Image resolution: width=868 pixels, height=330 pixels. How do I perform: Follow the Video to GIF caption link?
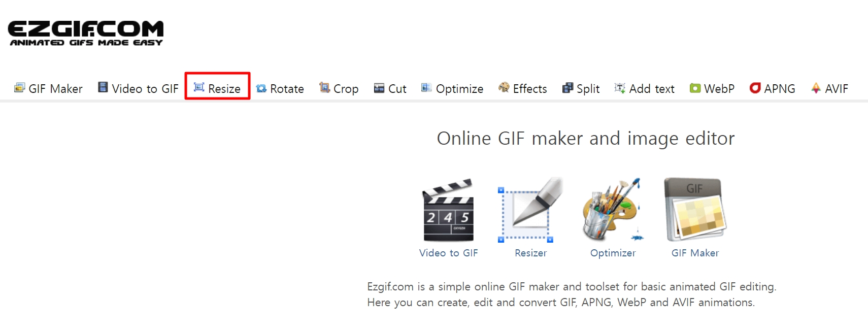coord(449,253)
